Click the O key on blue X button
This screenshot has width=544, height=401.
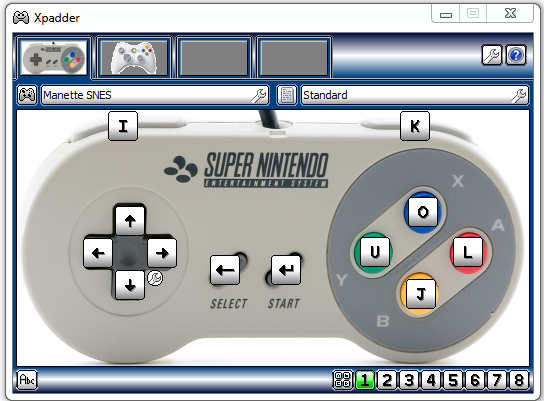click(x=423, y=212)
